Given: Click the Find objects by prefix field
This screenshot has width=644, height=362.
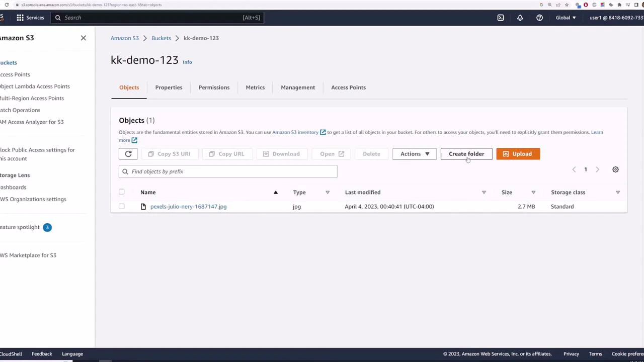Looking at the screenshot, I should tap(227, 171).
